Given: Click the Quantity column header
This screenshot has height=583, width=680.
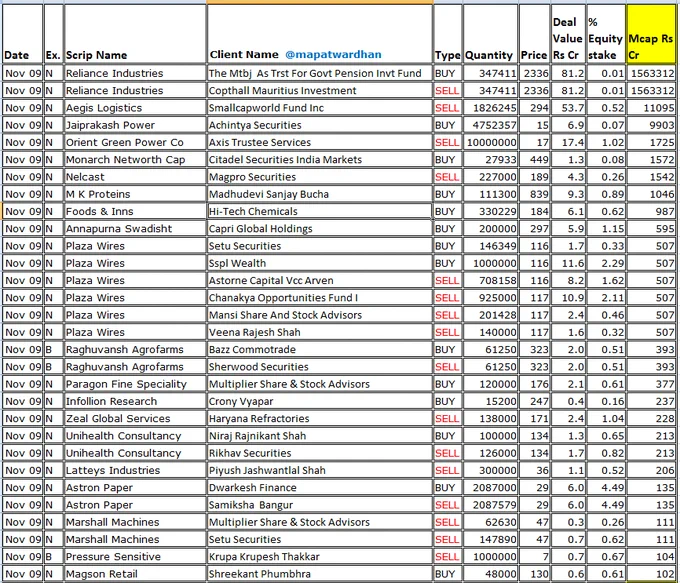Looking at the screenshot, I should tap(490, 34).
